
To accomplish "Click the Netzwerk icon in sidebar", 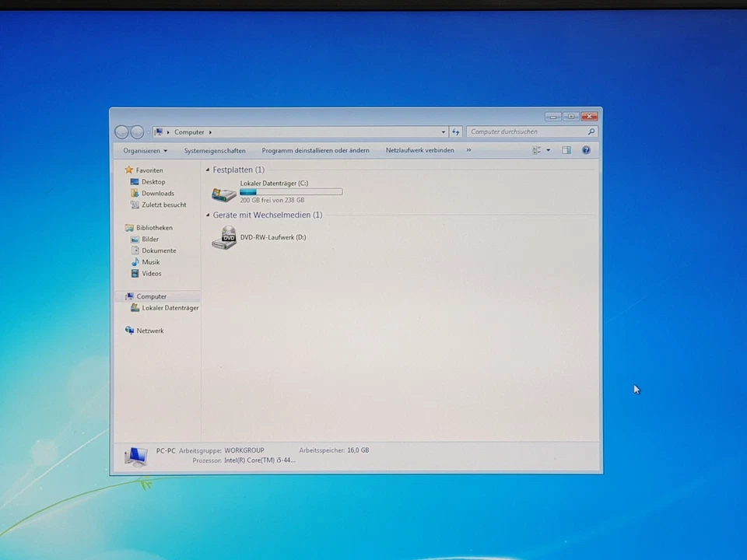I will (129, 330).
